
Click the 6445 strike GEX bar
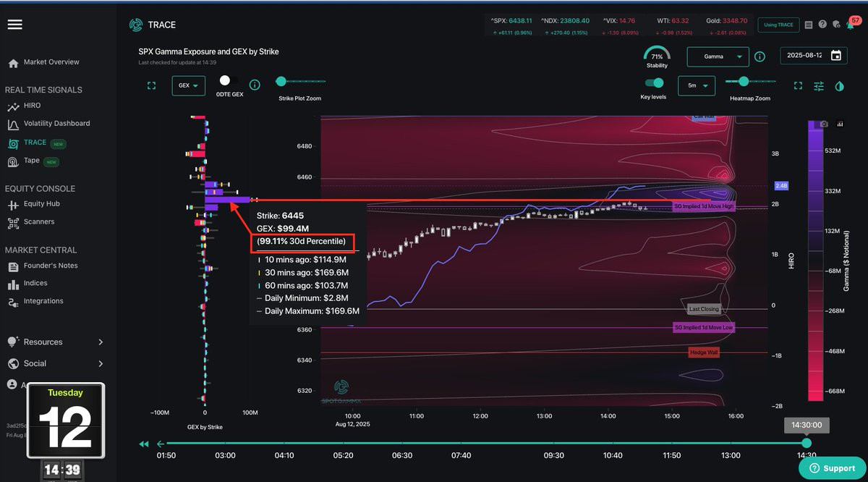227,199
